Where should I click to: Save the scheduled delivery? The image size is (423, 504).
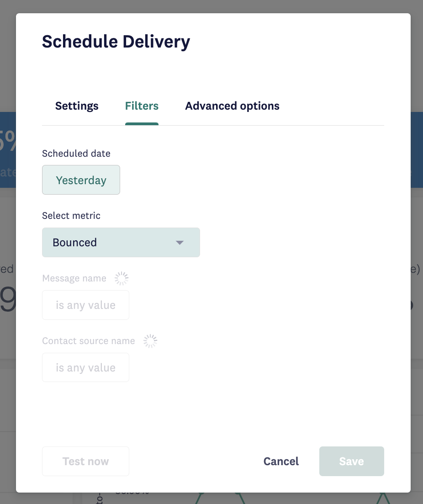click(352, 461)
